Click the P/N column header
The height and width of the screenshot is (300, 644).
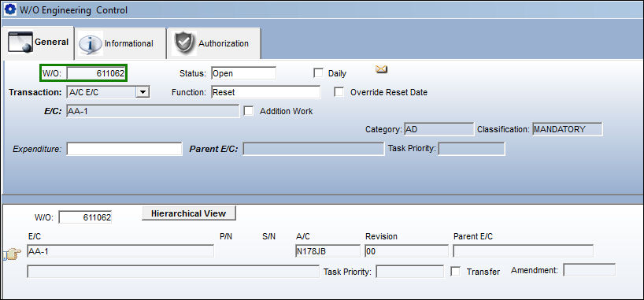point(226,237)
